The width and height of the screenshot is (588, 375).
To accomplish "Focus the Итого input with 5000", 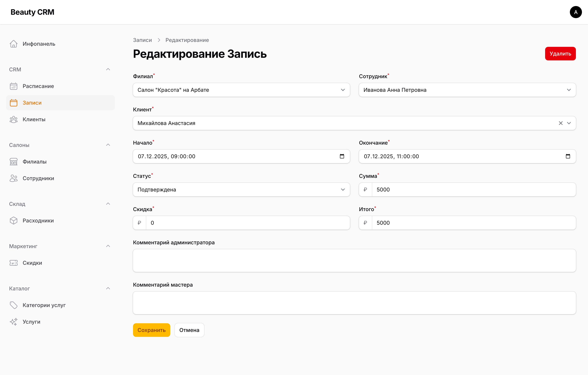I will point(474,223).
